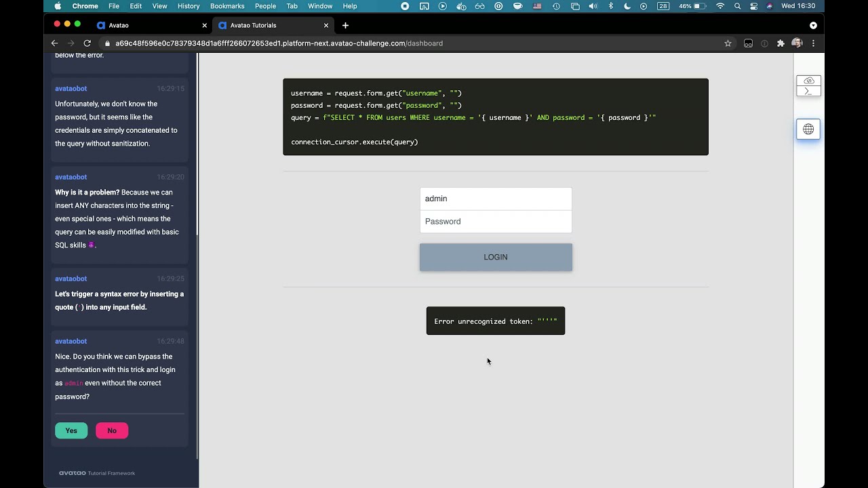This screenshot has width=868, height=488.
Task: Click the SELECT query code line
Action: click(473, 118)
